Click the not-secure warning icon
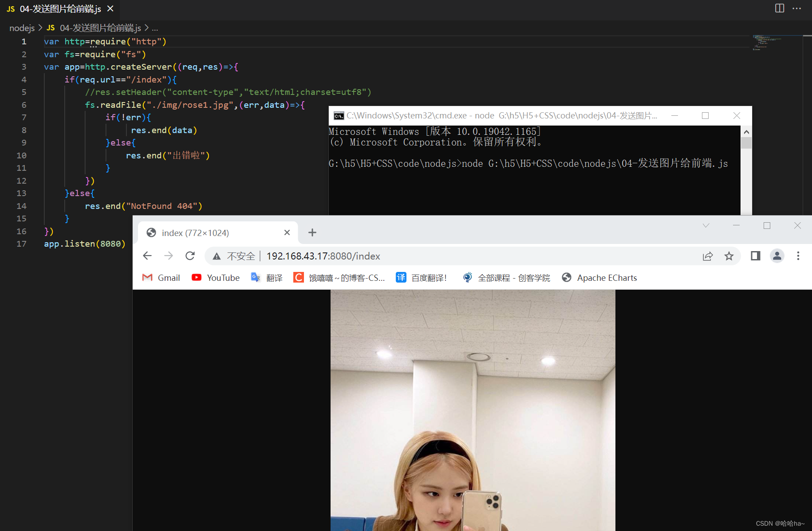Screen dimensions: 812x531 [x=217, y=256]
